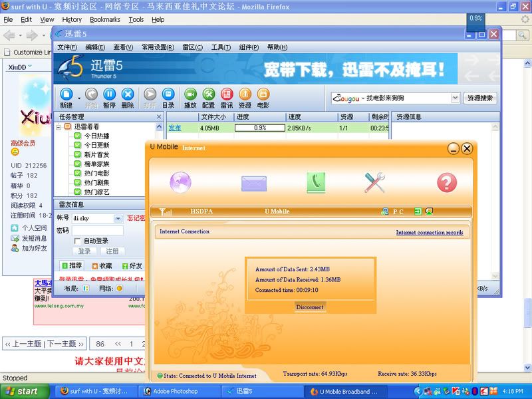Click the 注册 register button
The height and width of the screenshot is (399, 532).
[x=112, y=251]
